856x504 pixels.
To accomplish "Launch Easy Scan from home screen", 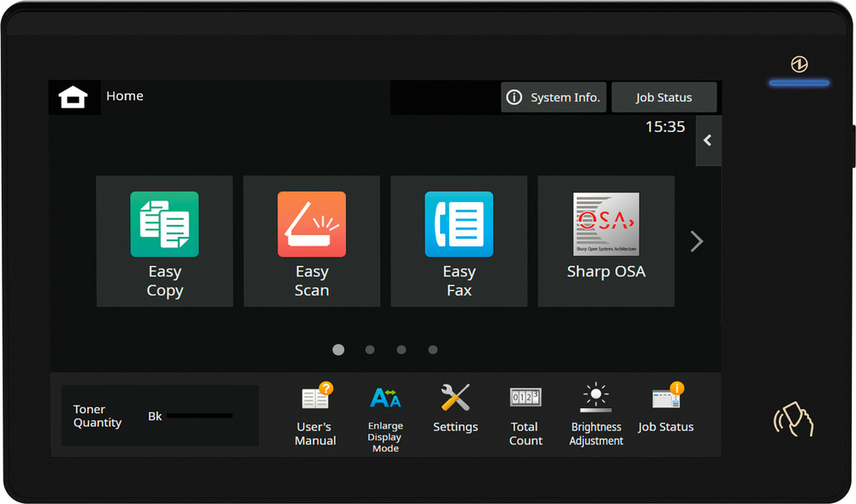I will coord(312,241).
